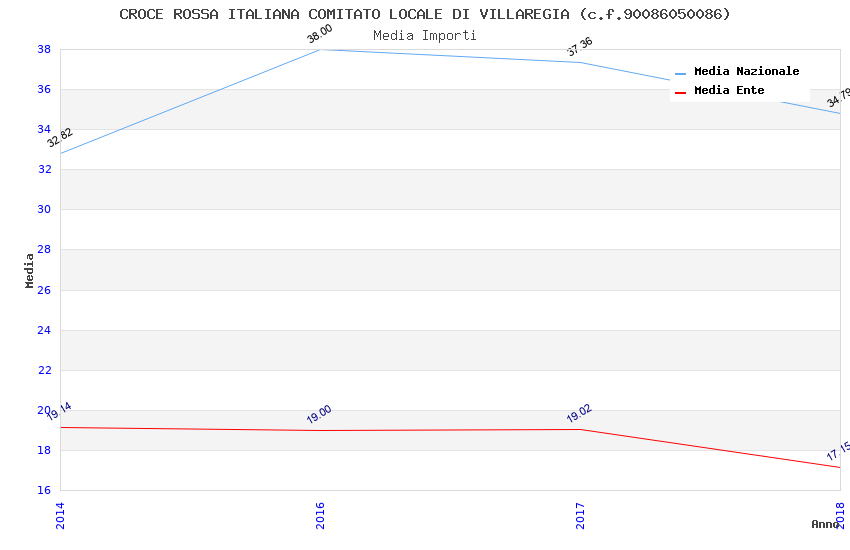Click the y-axis tick value 28
The height and width of the screenshot is (550, 850).
click(44, 250)
